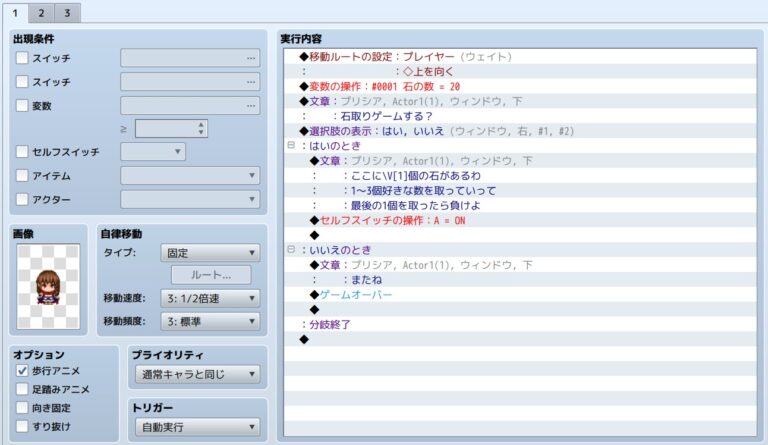Select the セルフスイッチの操作 command line
This screenshot has height=445, width=768.
394,220
